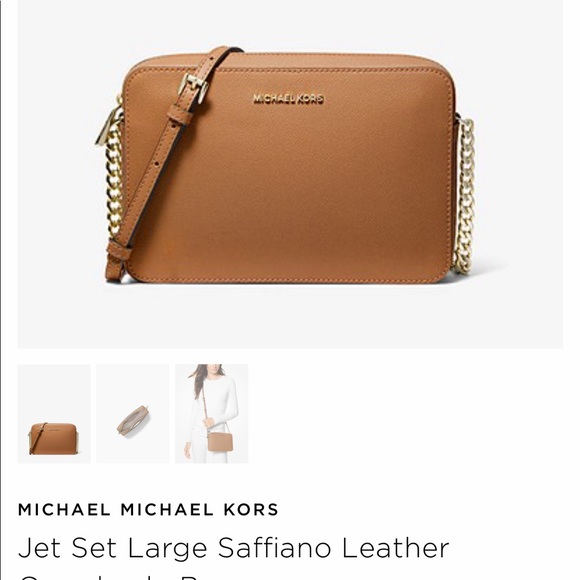Open the main handbag product image
Viewport: 580px width, 580px height.
click(290, 174)
